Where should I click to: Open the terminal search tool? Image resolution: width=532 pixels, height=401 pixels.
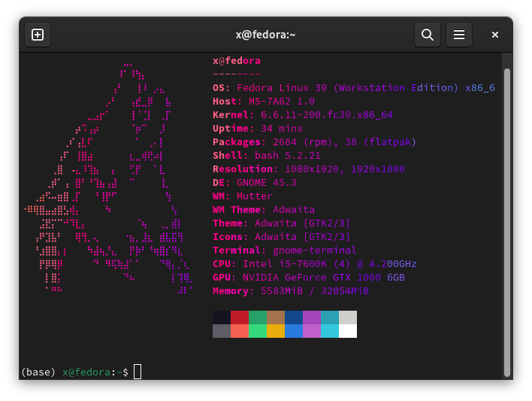tap(427, 35)
